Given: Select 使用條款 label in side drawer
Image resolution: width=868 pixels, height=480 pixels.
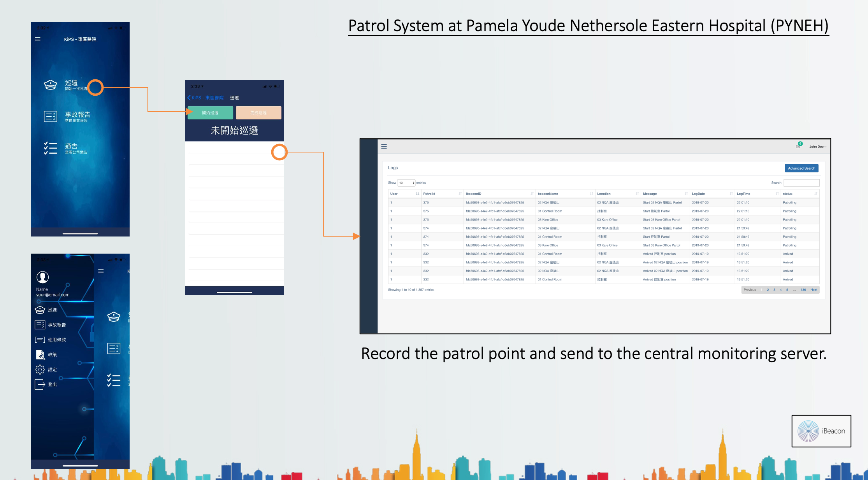Looking at the screenshot, I should (x=57, y=340).
